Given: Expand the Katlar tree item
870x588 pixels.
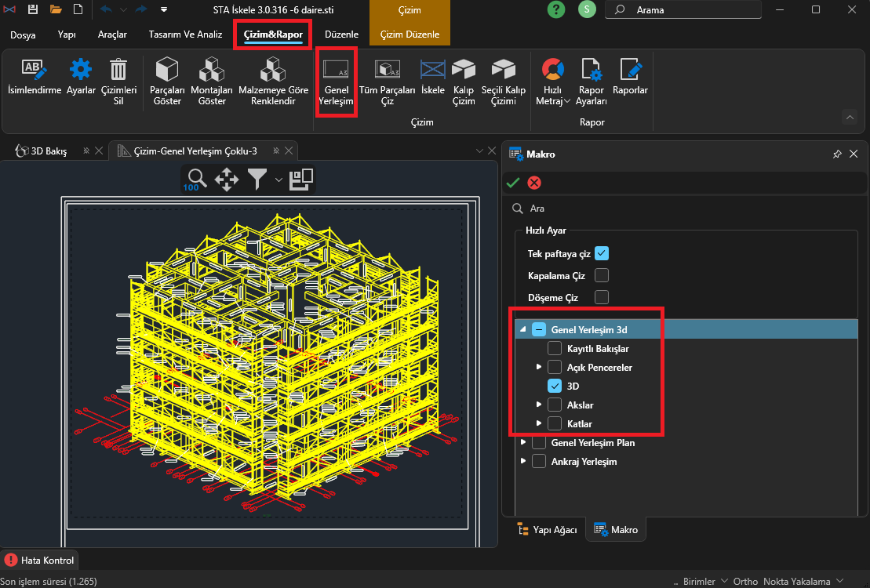Looking at the screenshot, I should coord(539,424).
